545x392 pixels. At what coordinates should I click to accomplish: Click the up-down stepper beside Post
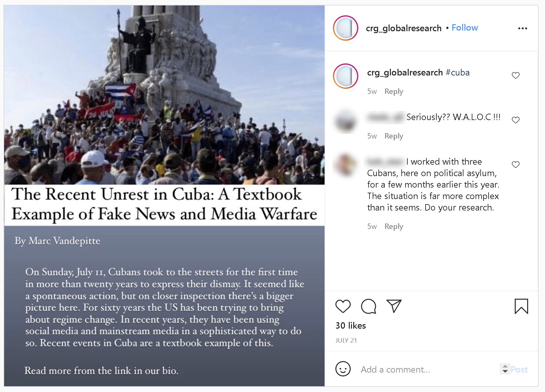505,369
